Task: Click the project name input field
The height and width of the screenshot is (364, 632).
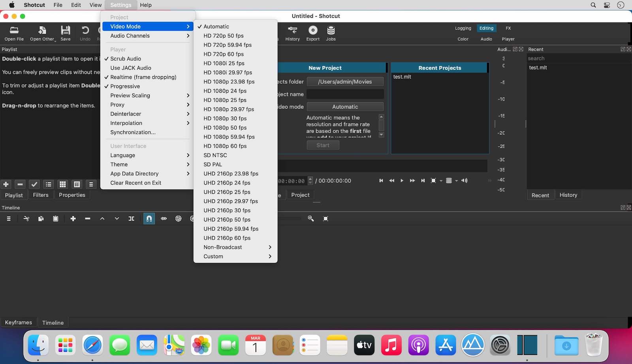Action: click(345, 94)
